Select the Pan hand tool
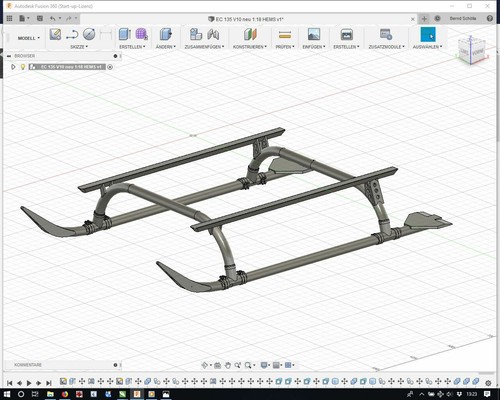500x400 pixels. [x=228, y=365]
